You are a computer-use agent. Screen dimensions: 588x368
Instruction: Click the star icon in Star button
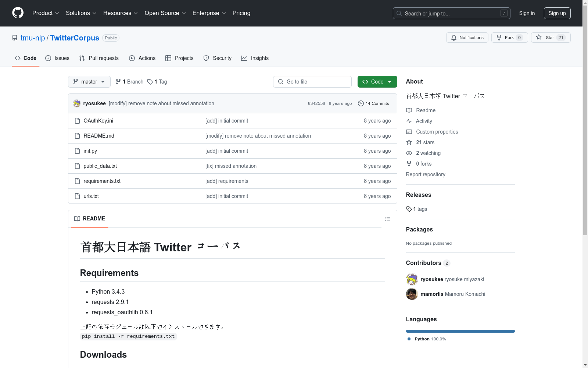[539, 37]
